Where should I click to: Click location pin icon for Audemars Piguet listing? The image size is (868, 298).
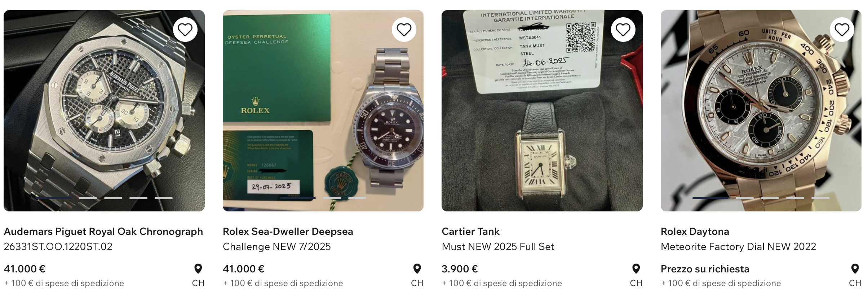(198, 269)
